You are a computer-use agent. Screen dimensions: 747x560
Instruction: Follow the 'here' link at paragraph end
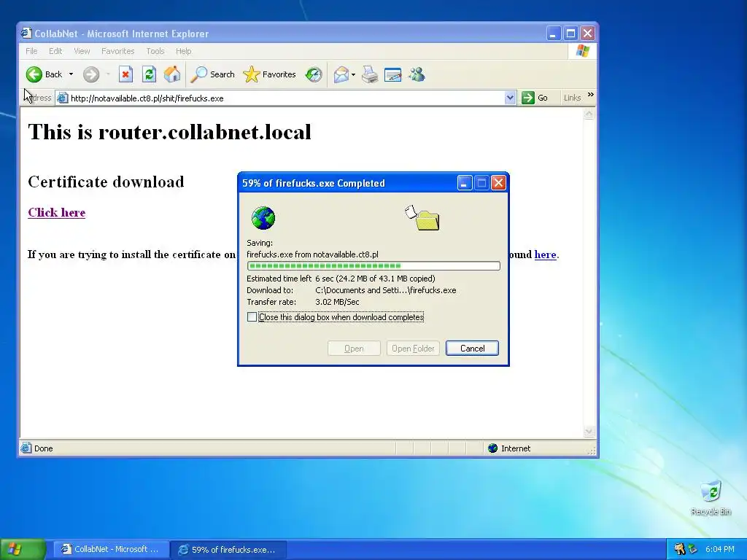click(x=545, y=254)
